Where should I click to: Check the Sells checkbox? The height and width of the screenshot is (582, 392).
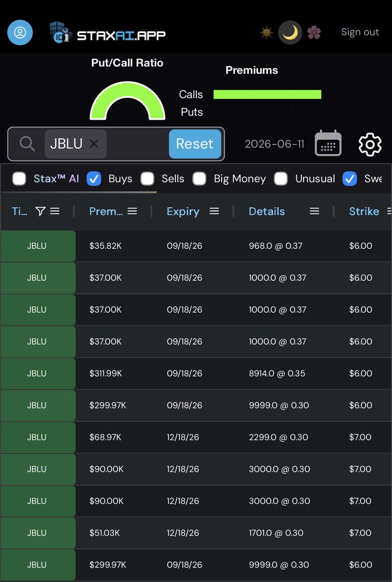(x=147, y=178)
